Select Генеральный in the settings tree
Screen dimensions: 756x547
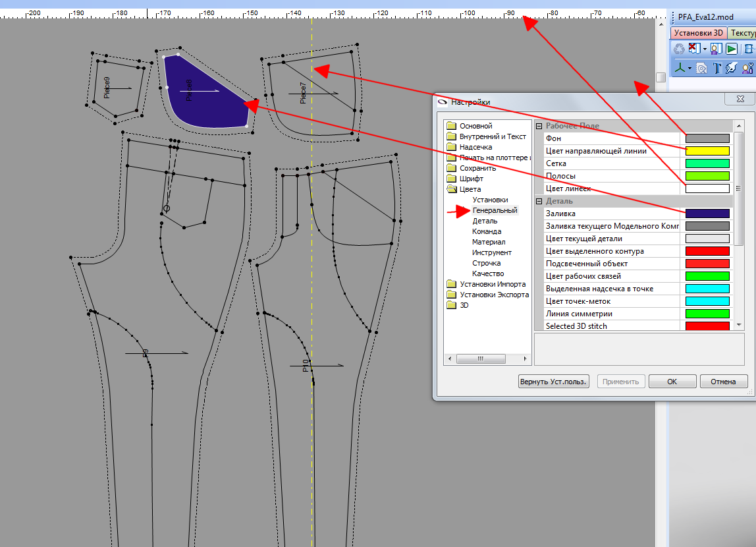495,210
